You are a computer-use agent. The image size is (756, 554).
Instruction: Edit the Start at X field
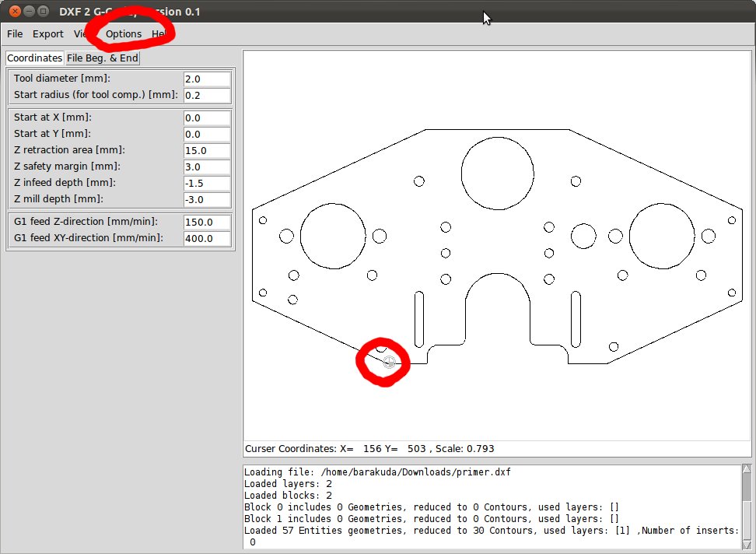pyautogui.click(x=207, y=117)
